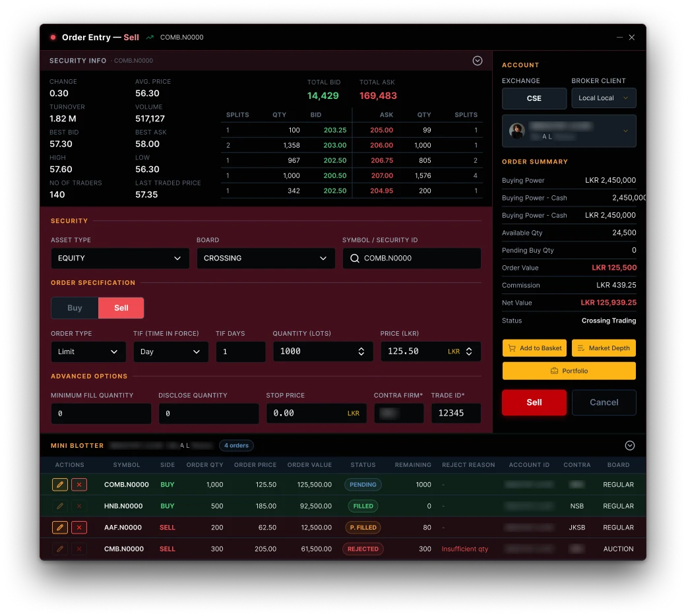Click the 4 orders badge
The height and width of the screenshot is (616, 686).
(236, 446)
